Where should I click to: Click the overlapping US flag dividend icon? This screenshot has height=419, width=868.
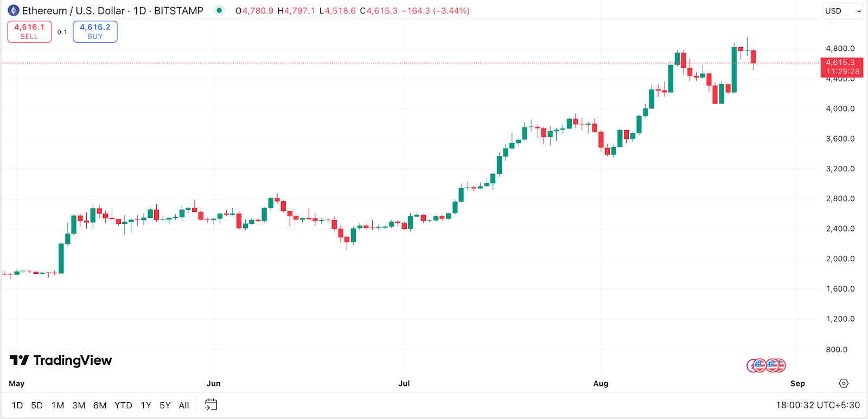(x=781, y=365)
